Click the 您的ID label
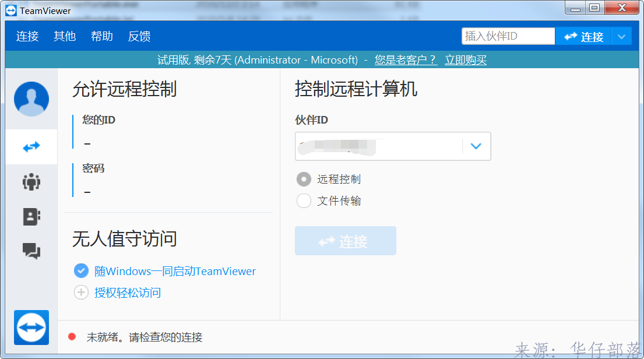 click(98, 120)
